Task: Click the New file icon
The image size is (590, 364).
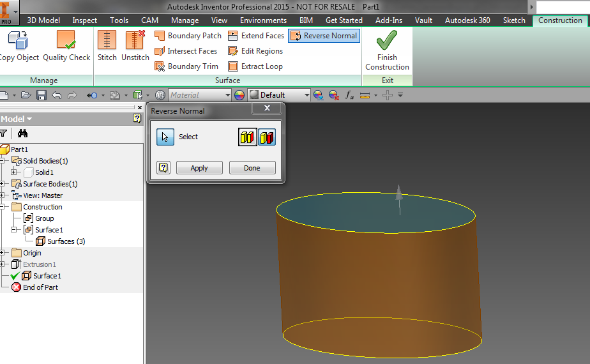Action: tap(4, 95)
